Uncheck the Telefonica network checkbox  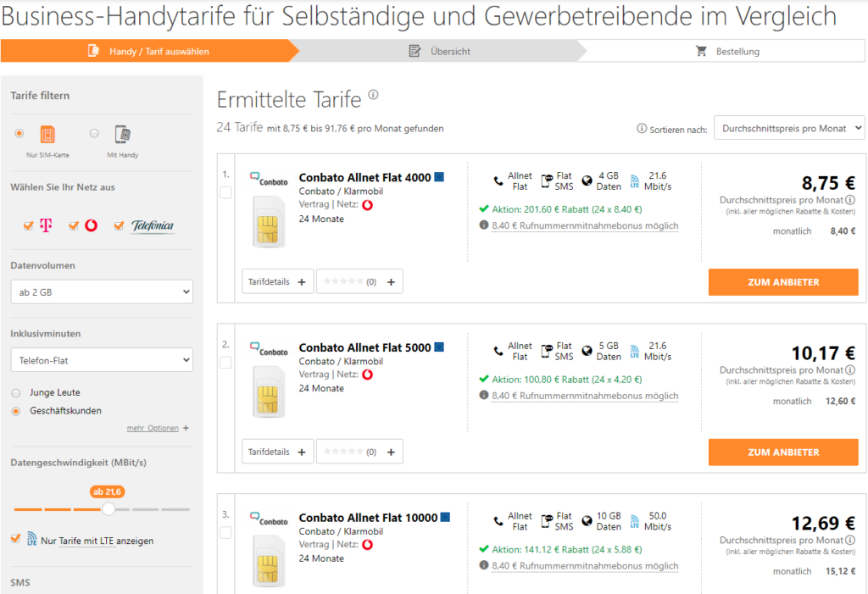pyautogui.click(x=119, y=225)
